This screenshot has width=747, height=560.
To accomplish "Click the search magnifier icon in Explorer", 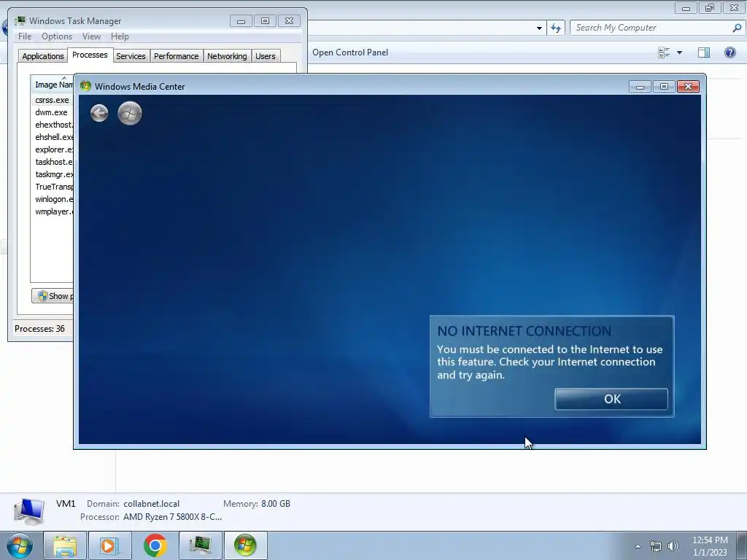I will (x=737, y=28).
